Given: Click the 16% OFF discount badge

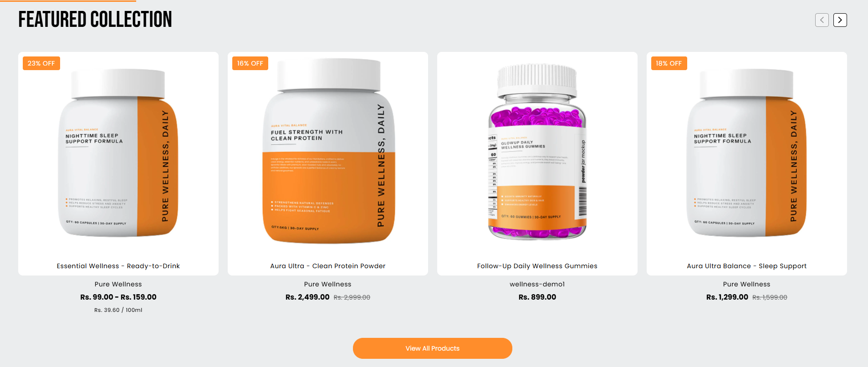Looking at the screenshot, I should point(250,63).
